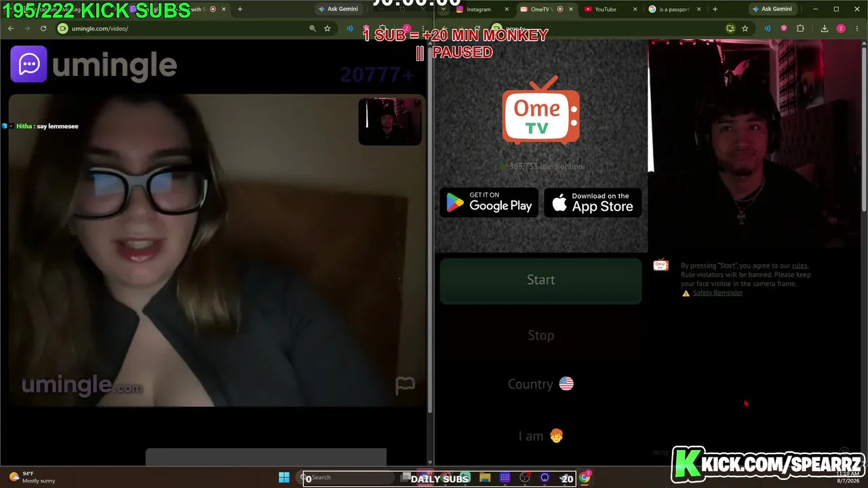Open the Extensions puzzle menu in OmeTV window
The image size is (868, 488).
tap(800, 28)
